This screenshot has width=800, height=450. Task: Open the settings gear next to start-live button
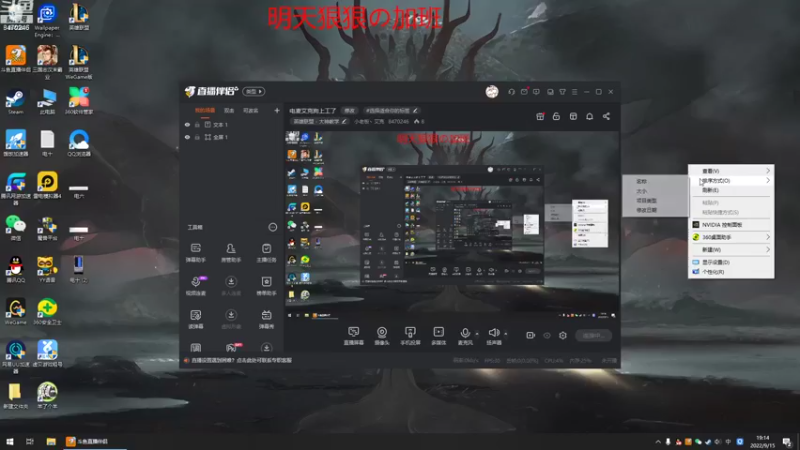point(563,335)
